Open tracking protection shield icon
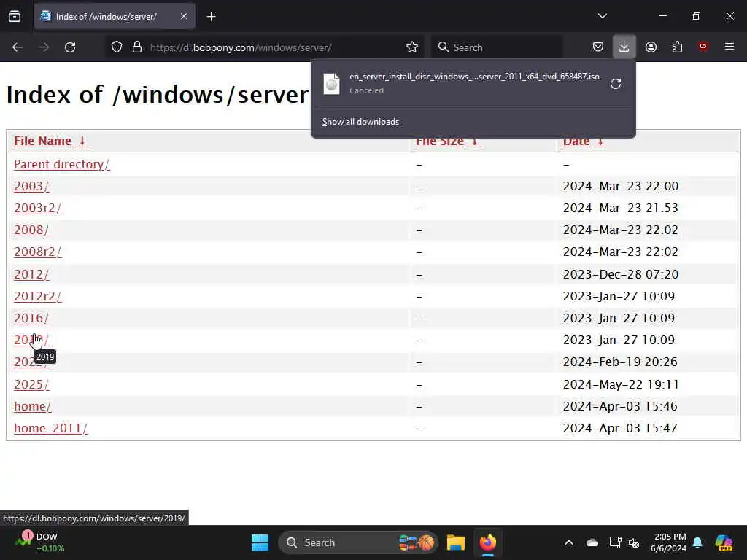The height and width of the screenshot is (560, 747). (117, 47)
